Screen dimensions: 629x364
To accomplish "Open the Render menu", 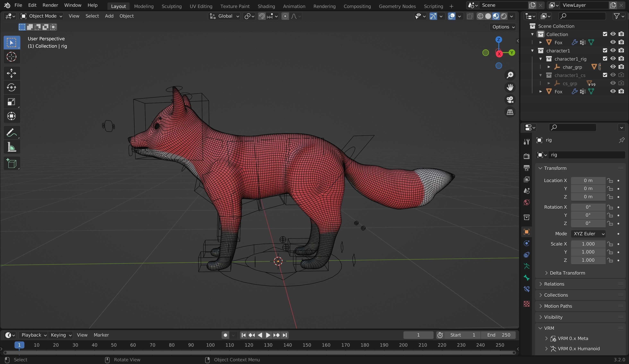I will 50,5.
